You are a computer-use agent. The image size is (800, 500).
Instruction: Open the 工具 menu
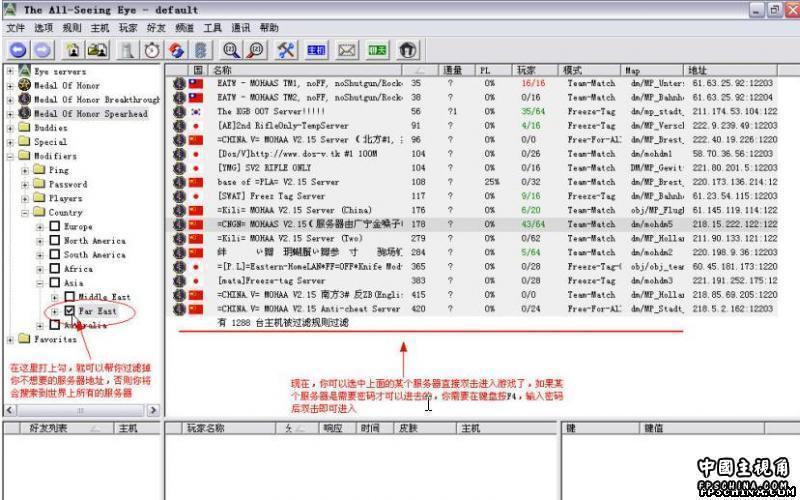tap(212, 28)
